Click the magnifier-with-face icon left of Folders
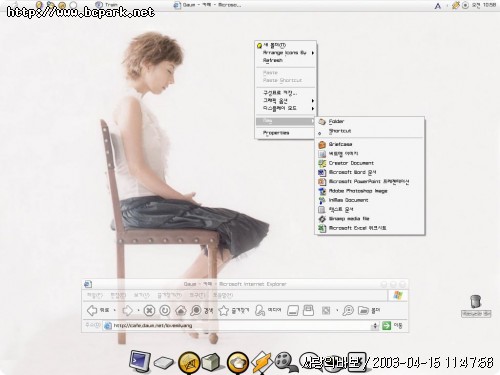Screen dimensions: 500x375 coord(348,310)
